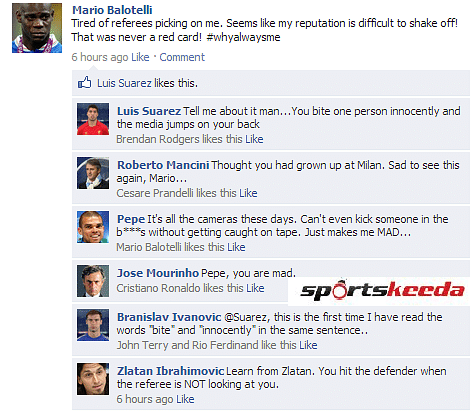
Task: Open Branislav Ivanovic's profile thumbnail
Action: (93, 325)
